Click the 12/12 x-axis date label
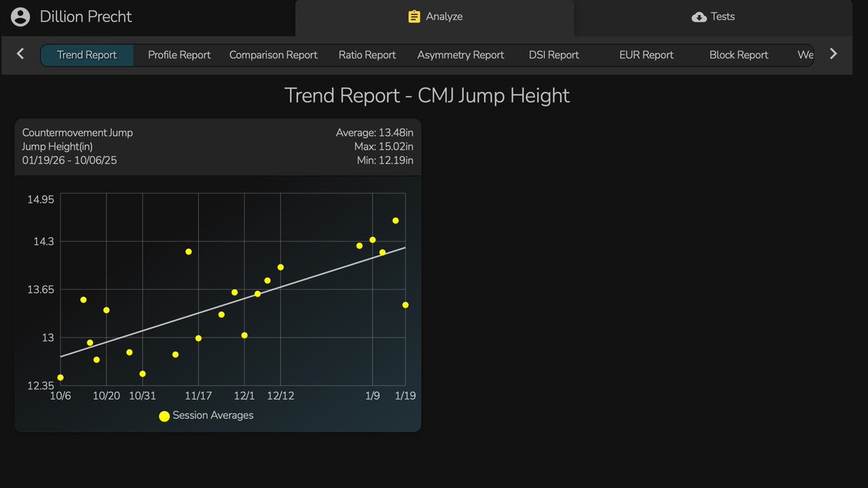This screenshot has width=868, height=488. tap(281, 395)
